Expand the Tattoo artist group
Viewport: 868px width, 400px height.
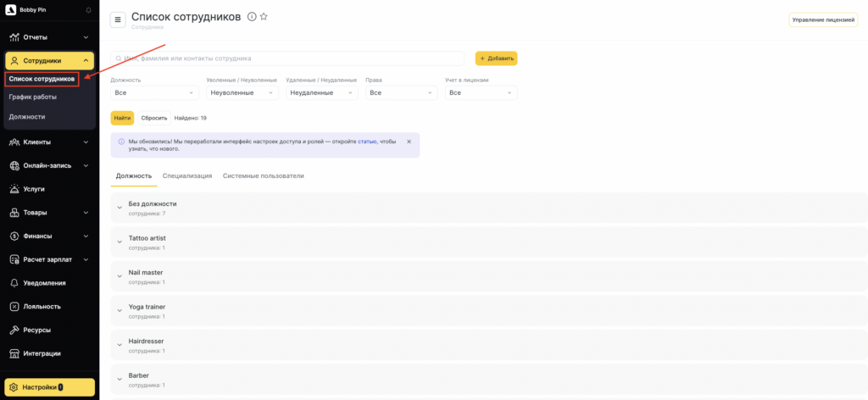coord(120,242)
